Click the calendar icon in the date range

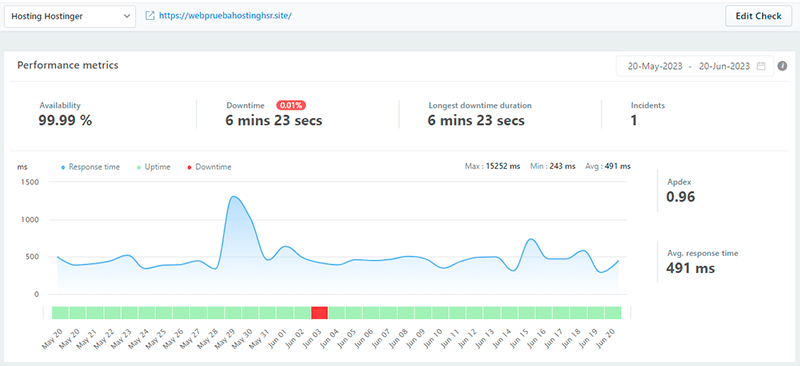761,66
